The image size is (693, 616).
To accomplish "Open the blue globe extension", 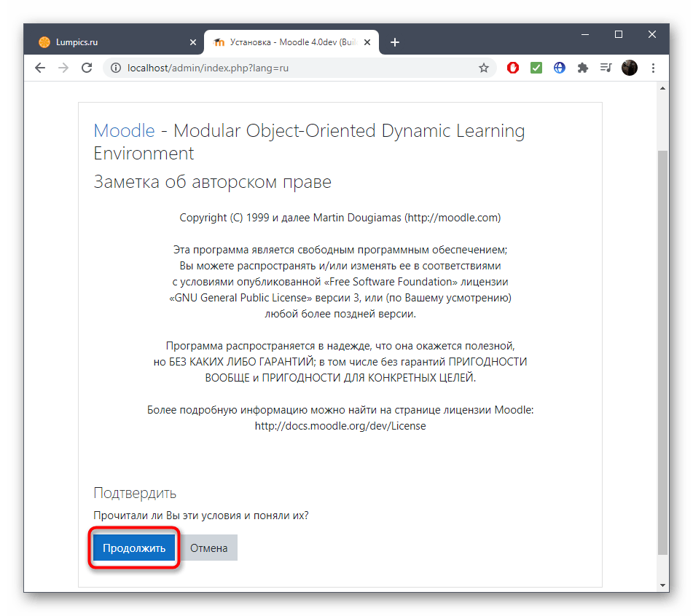I will pos(560,68).
